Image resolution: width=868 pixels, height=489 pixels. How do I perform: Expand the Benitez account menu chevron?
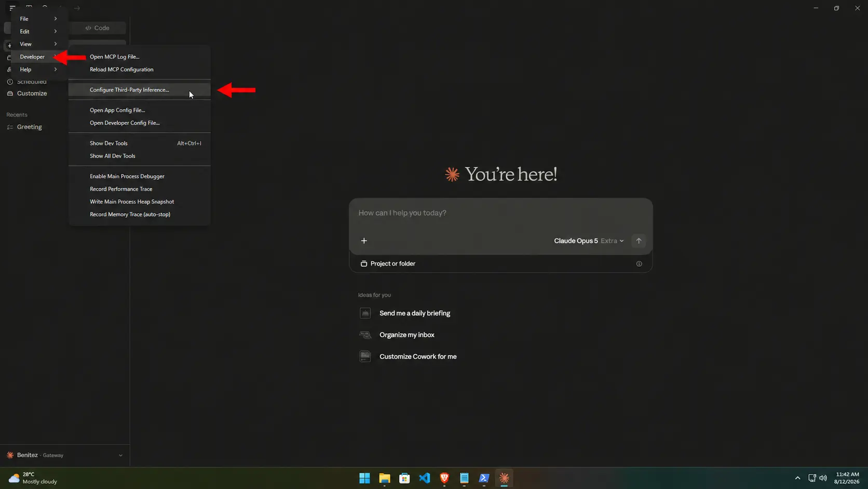coord(120,455)
